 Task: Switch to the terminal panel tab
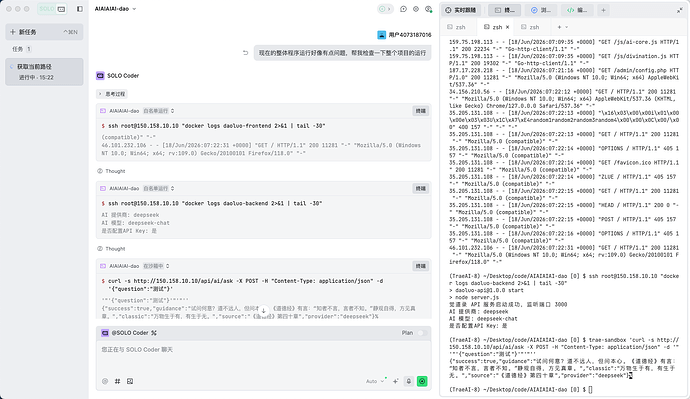[x=504, y=10]
